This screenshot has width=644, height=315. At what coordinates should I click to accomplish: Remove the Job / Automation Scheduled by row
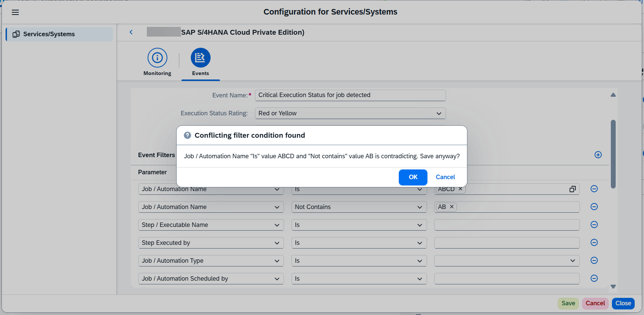(594, 278)
